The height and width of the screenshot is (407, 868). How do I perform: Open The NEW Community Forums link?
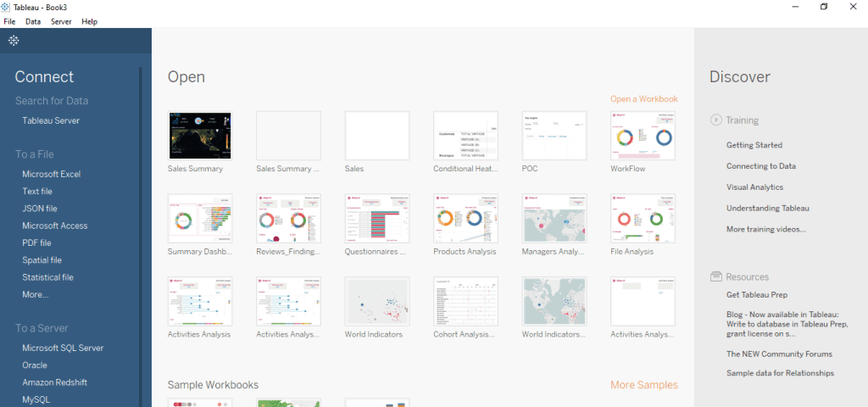click(780, 354)
